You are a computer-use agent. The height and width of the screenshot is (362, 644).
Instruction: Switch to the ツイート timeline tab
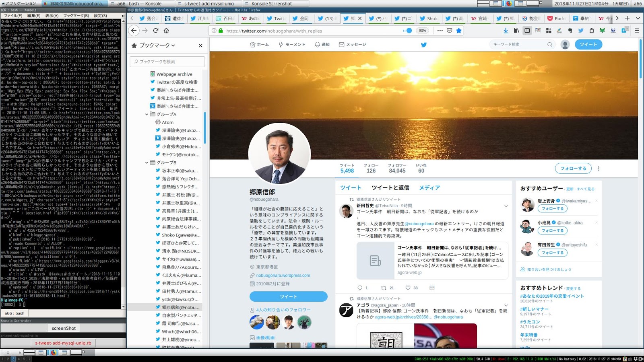pyautogui.click(x=351, y=187)
